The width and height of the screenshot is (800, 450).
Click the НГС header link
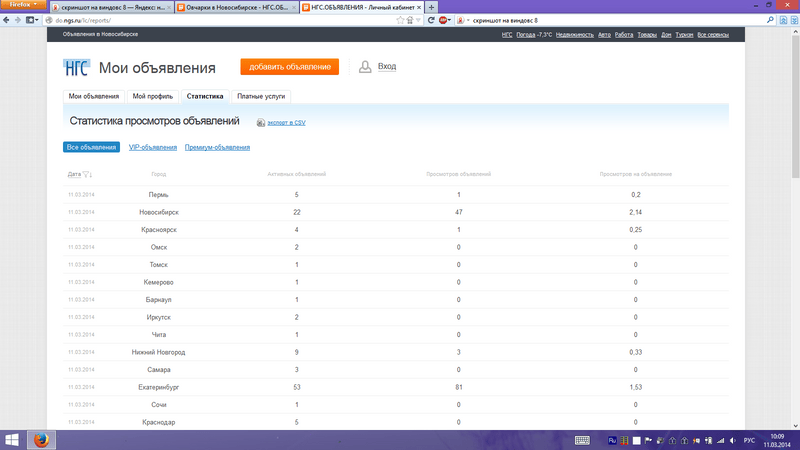(x=507, y=35)
